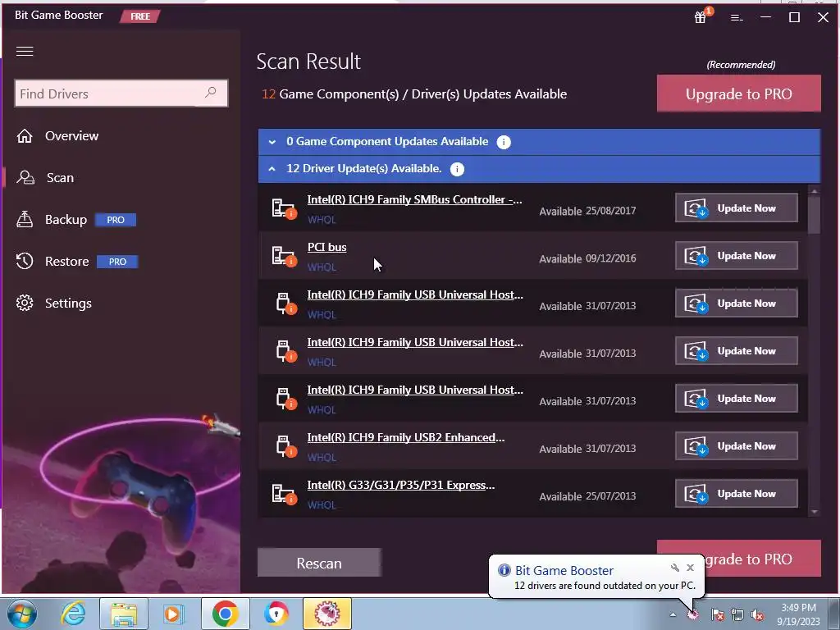Click scrollbar down arrow in driver list

[x=815, y=512]
